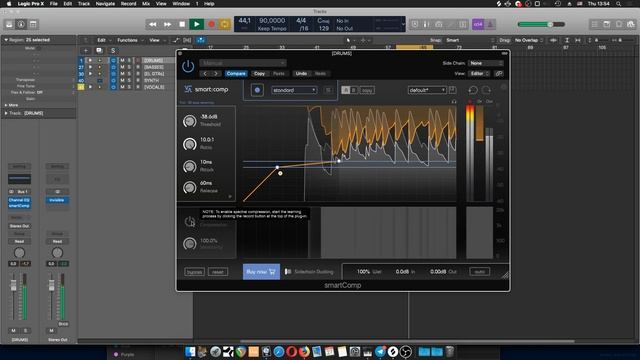Toggle the smart:comp plugin power button
Screen dimensions: 640x360
pyautogui.click(x=188, y=66)
